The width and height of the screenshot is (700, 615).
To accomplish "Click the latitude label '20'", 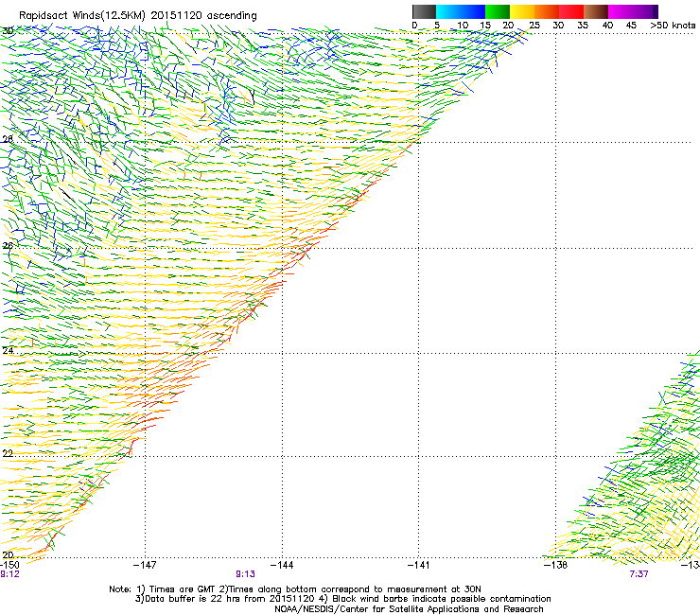I will 8,554.
